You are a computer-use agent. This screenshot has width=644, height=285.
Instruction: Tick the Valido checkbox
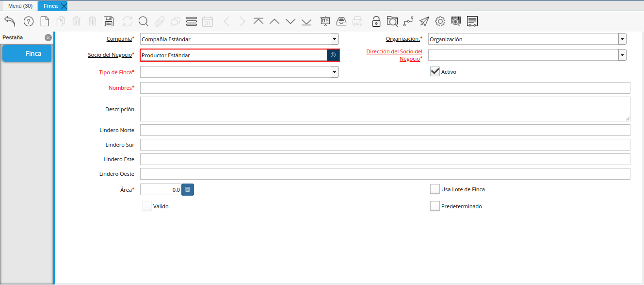(x=147, y=206)
